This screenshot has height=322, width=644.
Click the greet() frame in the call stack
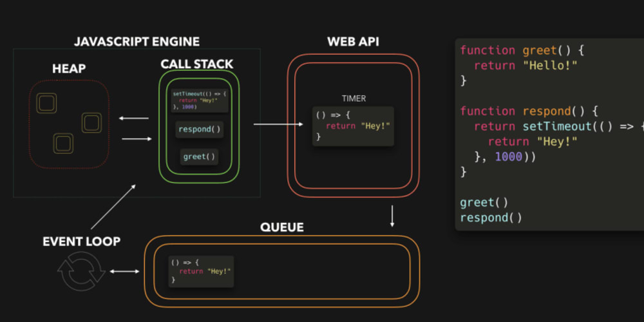pyautogui.click(x=199, y=157)
